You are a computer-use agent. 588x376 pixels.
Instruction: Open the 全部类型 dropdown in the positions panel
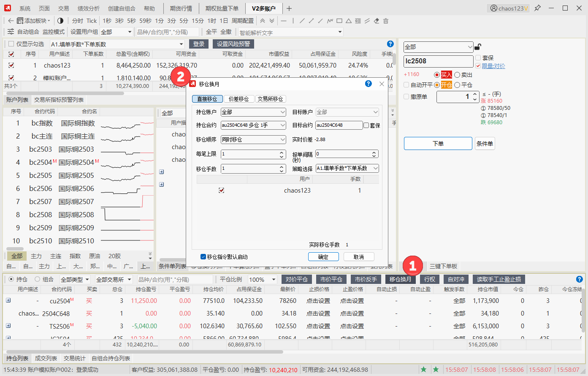(75, 280)
